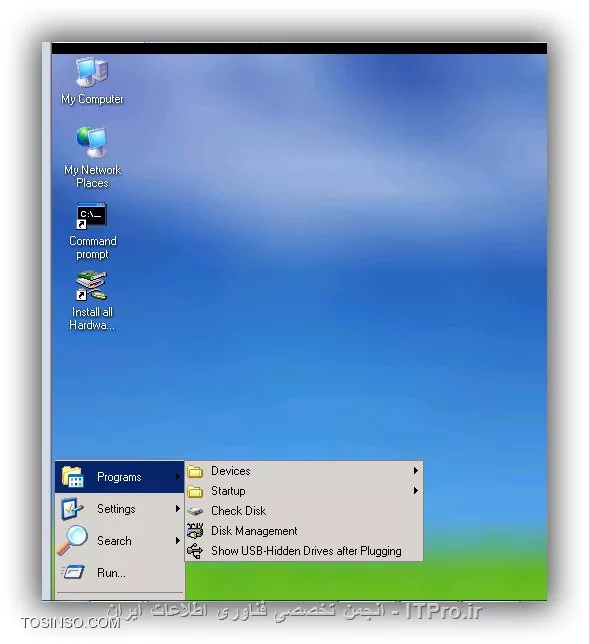
Task: Click the Disk Management icon
Action: coord(195,531)
